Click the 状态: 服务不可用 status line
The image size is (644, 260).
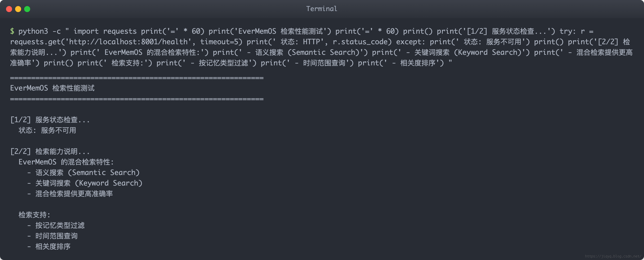tap(47, 130)
